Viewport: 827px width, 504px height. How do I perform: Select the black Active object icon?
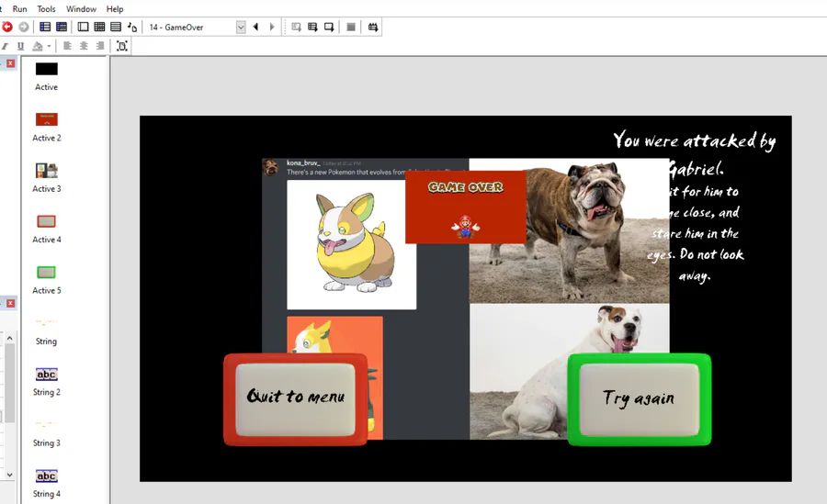click(47, 69)
